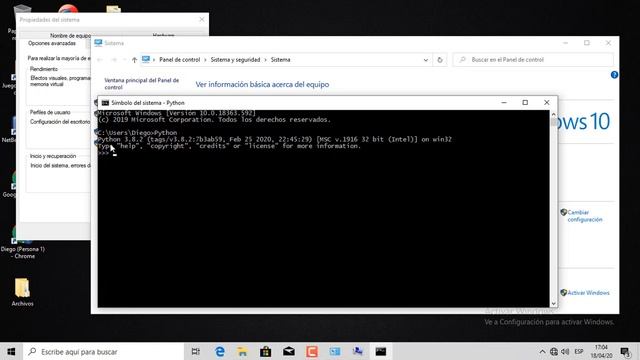
Task: Click Cambiar configuración link
Action: click(x=584, y=216)
